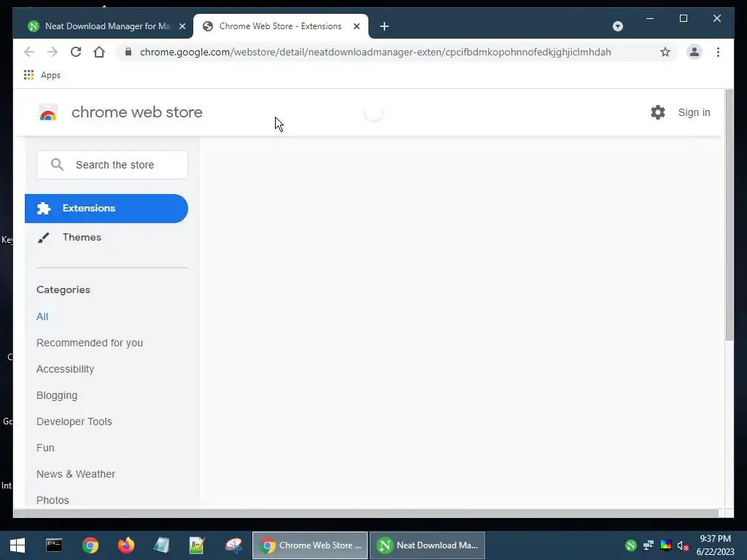
Task: Open the Chrome profile avatar menu
Action: click(x=694, y=52)
